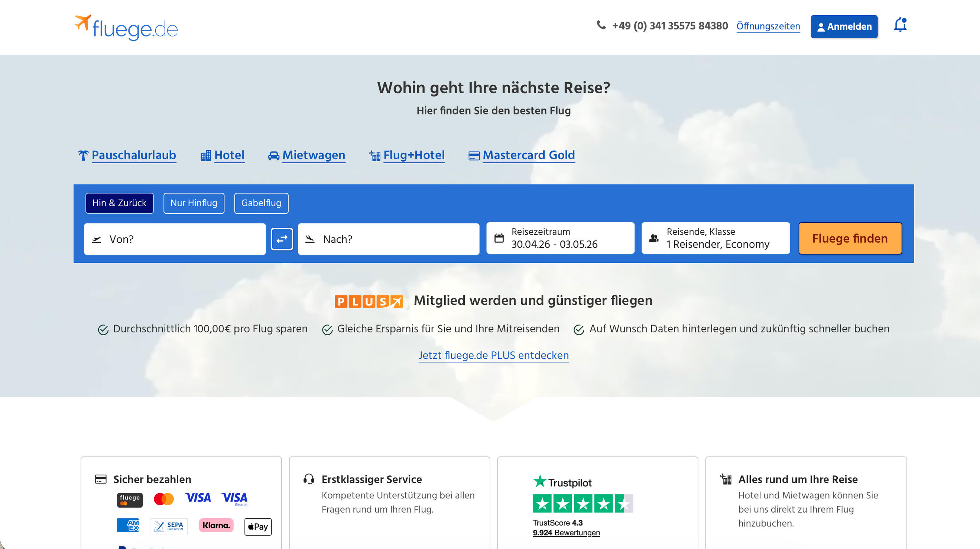Click the Mastercard payment logo

(163, 499)
